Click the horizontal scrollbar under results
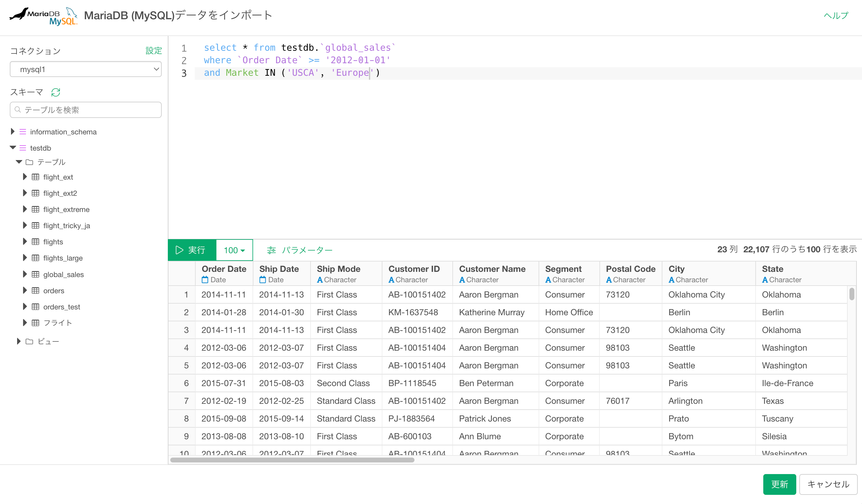The height and width of the screenshot is (504, 862). click(292, 460)
